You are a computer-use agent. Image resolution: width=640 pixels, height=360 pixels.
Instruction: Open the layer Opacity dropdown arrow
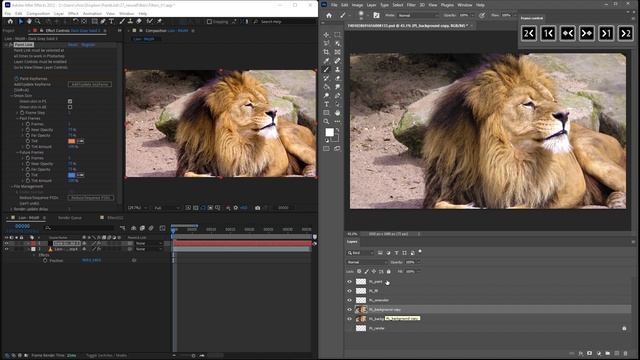pos(418,262)
